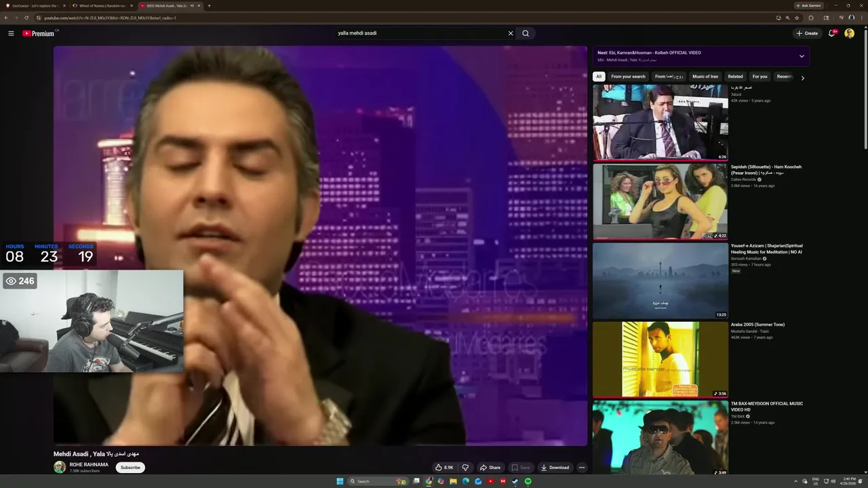Viewport: 868px width, 488px height.
Task: Click the Mustafa Sandal - Topic channel
Action: 750,331
